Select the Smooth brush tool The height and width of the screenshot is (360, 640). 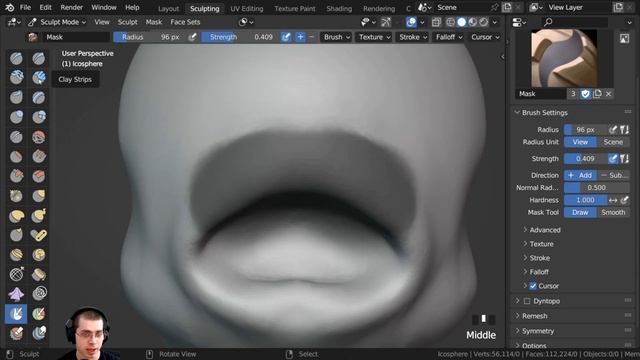coord(39,137)
